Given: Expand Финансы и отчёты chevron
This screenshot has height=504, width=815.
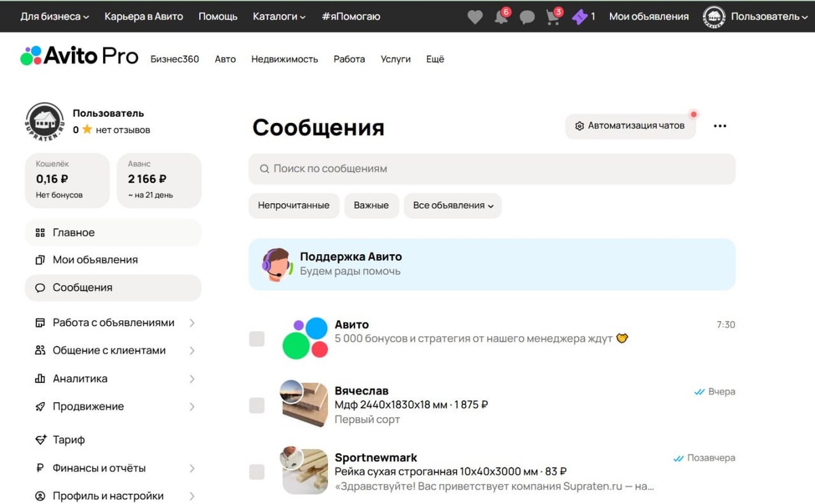Looking at the screenshot, I should 192,468.
